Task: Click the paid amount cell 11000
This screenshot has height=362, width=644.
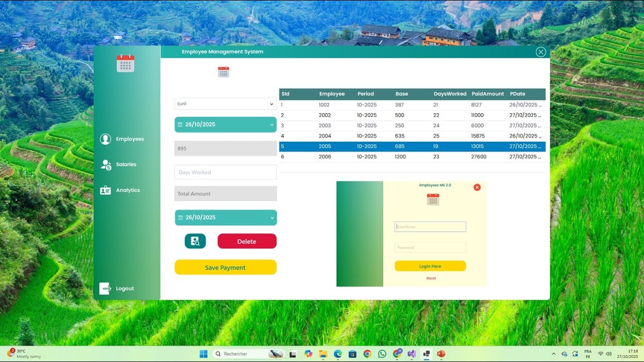Action: tap(477, 115)
